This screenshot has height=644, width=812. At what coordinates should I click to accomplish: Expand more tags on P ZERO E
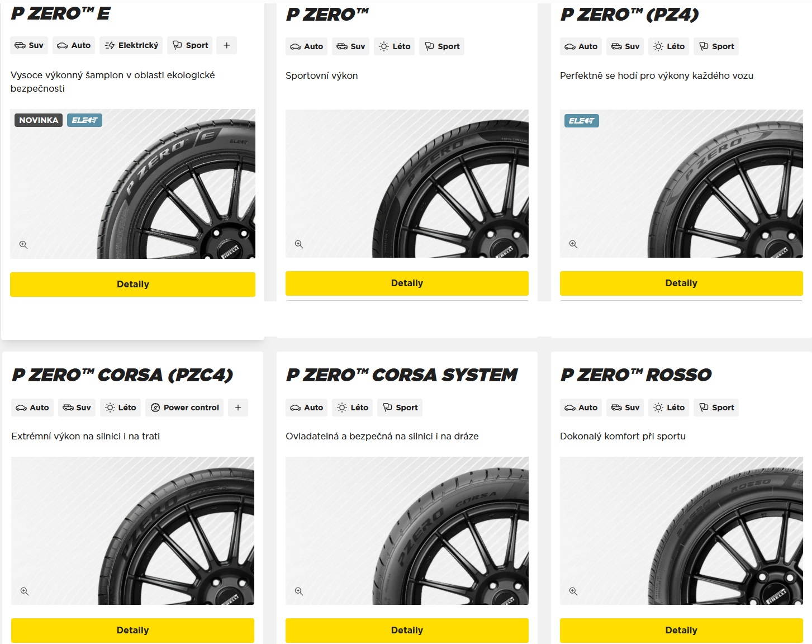(227, 45)
